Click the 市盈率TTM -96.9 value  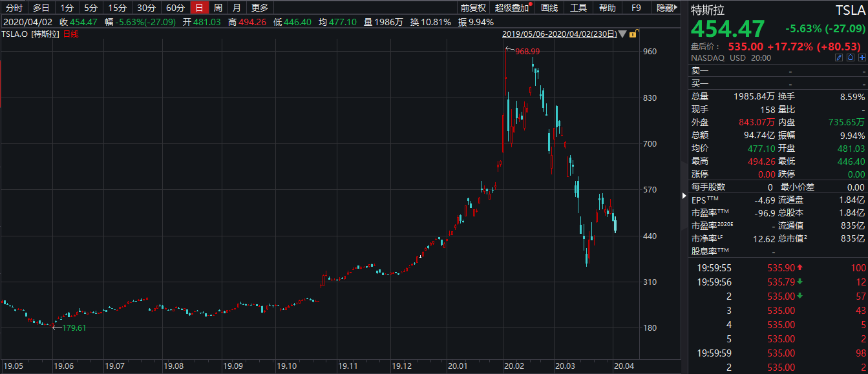pyautogui.click(x=765, y=213)
